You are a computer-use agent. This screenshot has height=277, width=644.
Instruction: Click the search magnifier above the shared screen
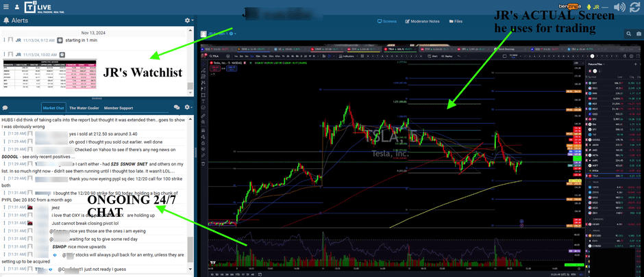pos(629,34)
